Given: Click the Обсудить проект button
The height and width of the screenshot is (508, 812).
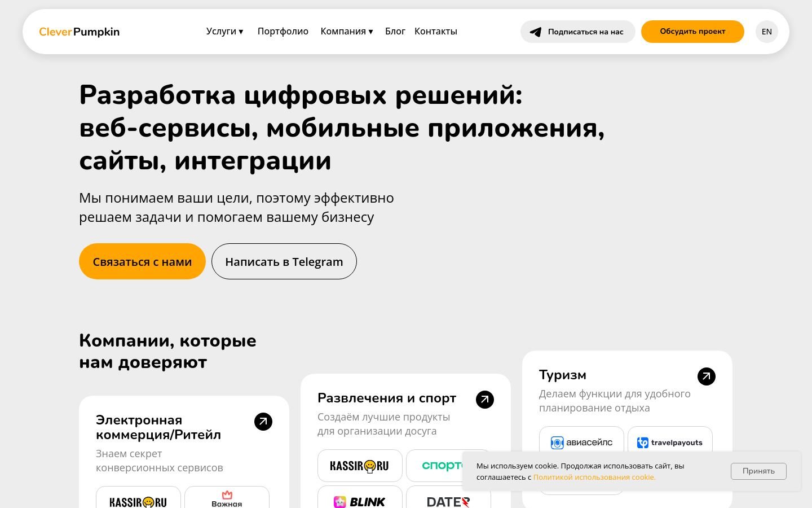Looking at the screenshot, I should [x=692, y=32].
